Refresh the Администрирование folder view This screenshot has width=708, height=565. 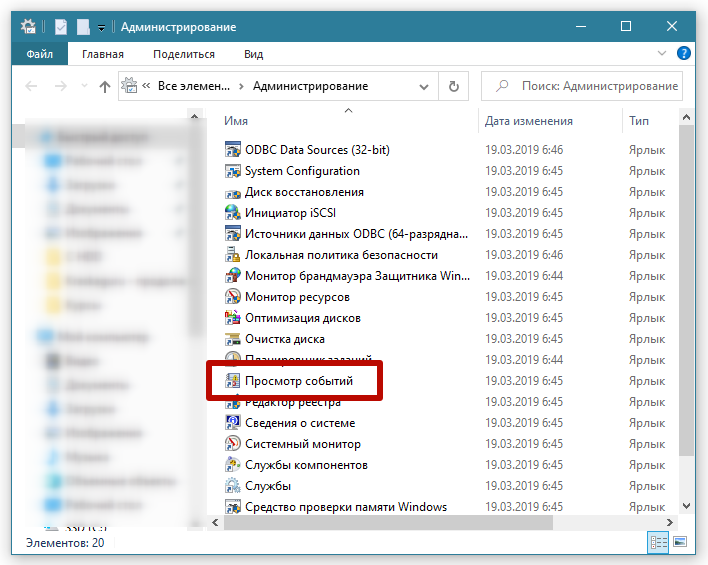coord(454,87)
